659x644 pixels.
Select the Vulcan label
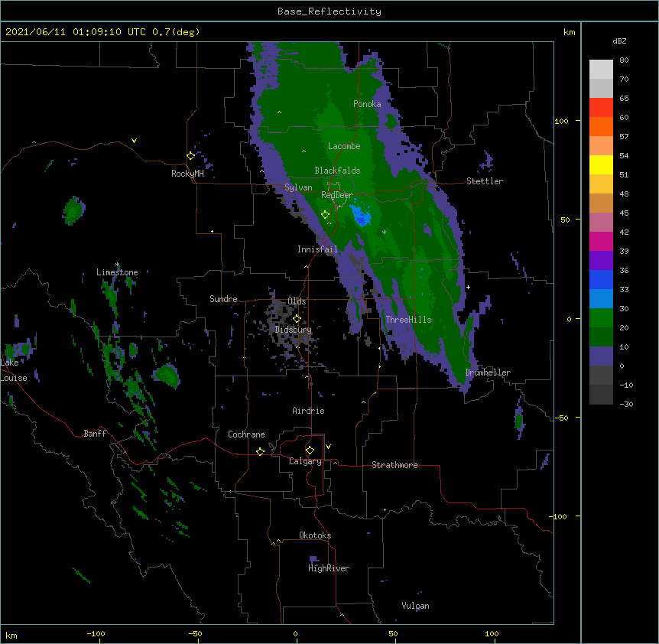point(415,606)
